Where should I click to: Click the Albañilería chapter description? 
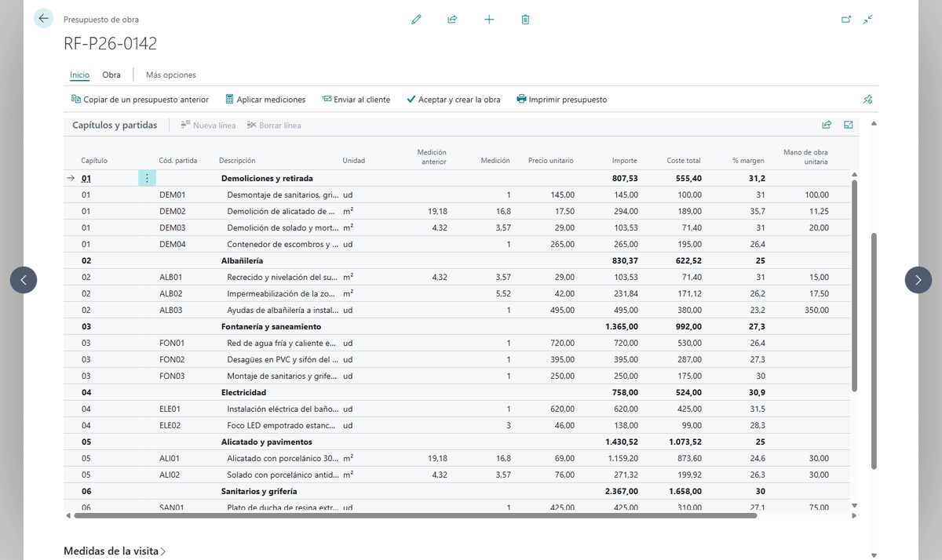[x=242, y=260]
